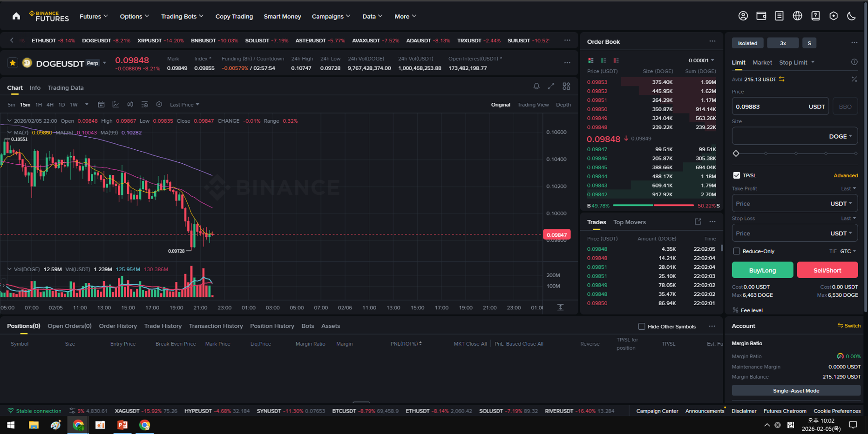
Task: Open trades panel in new window icon
Action: (698, 222)
